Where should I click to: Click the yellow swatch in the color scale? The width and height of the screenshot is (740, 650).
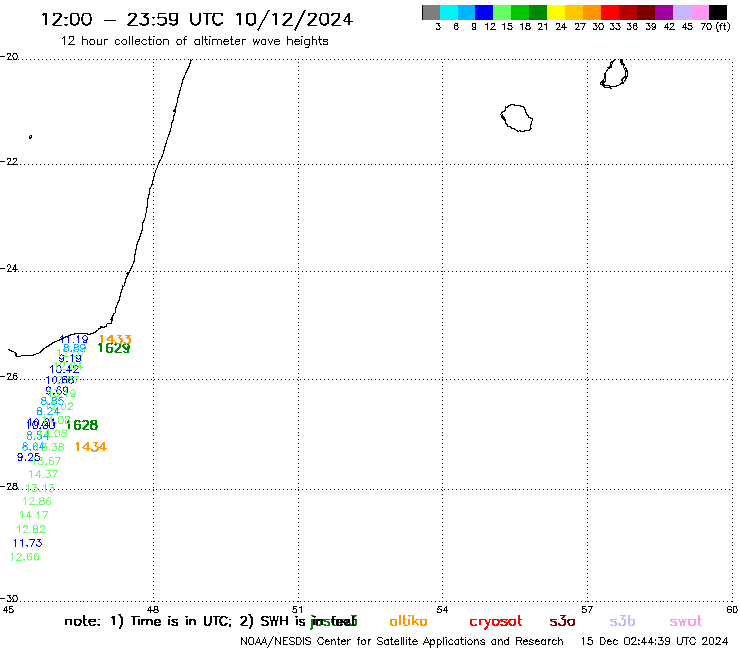coord(556,12)
